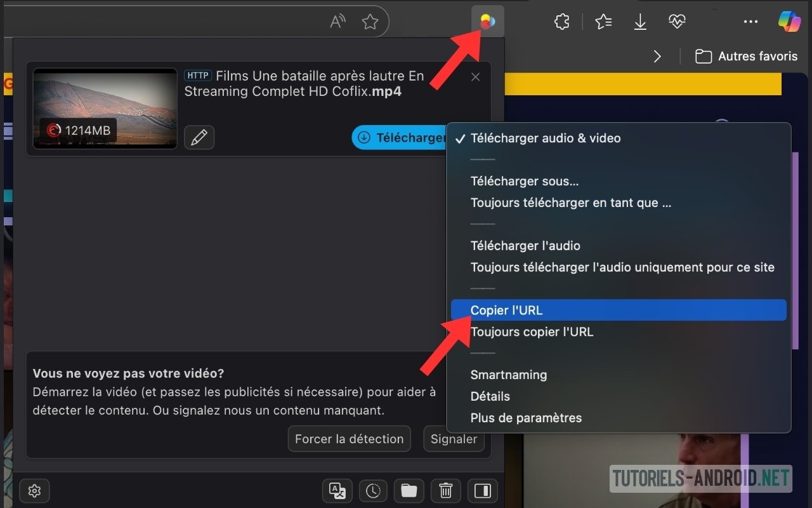Open the Favorites list icon
Viewport: 812px width, 508px height.
pyautogui.click(x=603, y=22)
